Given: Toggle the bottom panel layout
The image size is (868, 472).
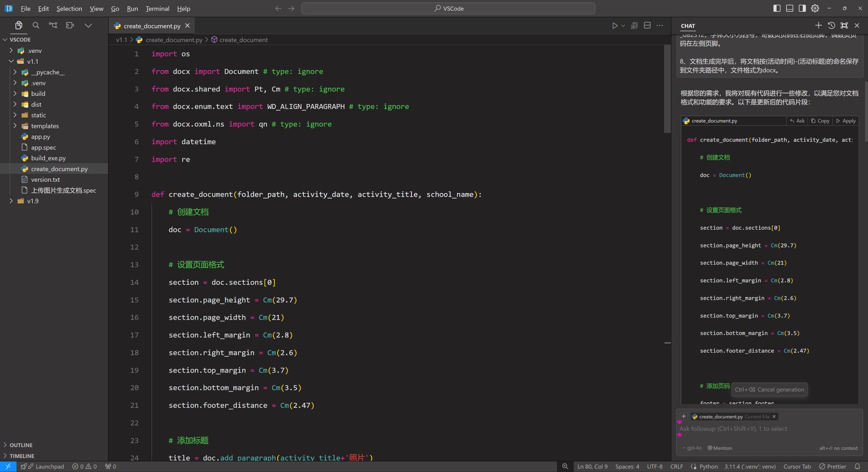Looking at the screenshot, I should (x=789, y=8).
